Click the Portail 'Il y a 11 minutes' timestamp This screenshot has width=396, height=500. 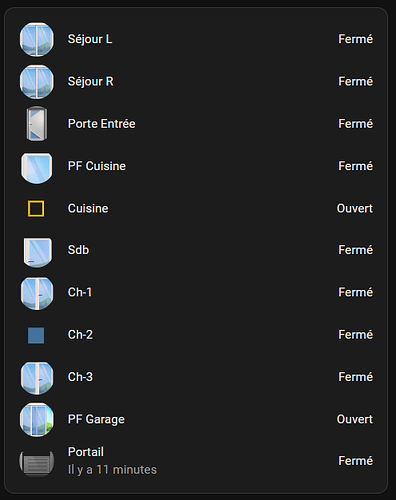click(112, 470)
